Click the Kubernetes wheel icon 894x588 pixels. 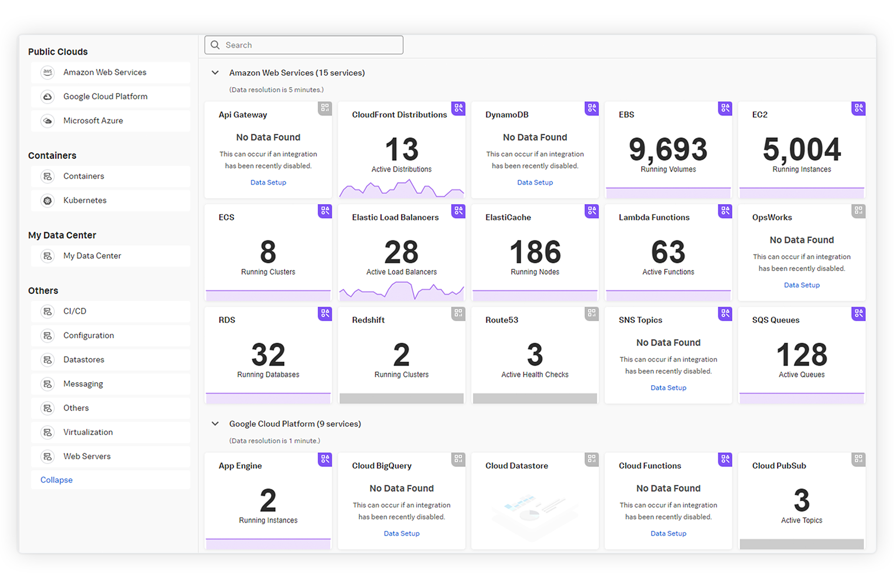(x=48, y=201)
